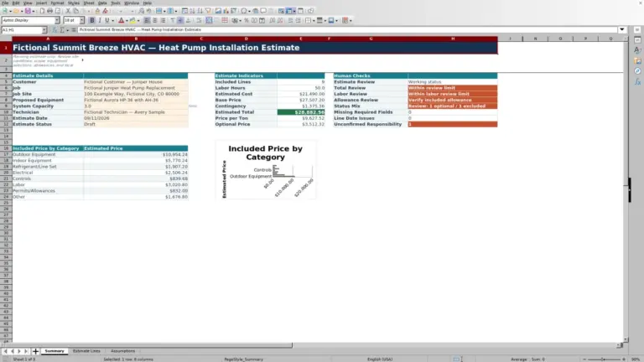Click column header A
Screen dimensions: 644x362
48,39
